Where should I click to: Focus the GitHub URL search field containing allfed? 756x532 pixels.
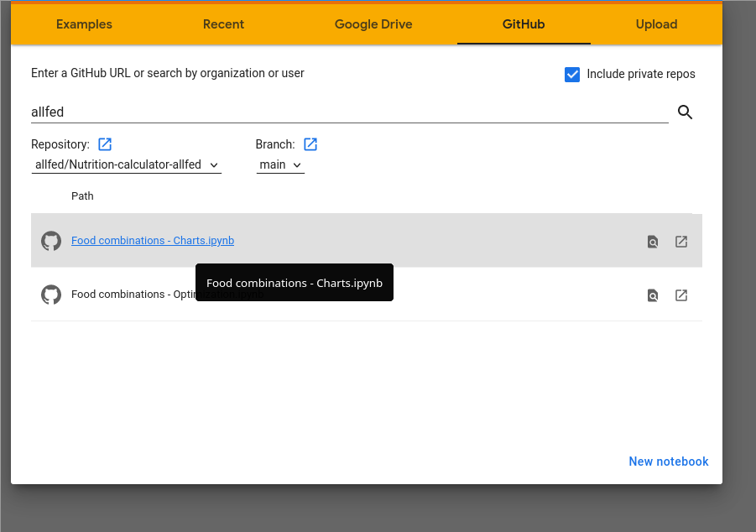pos(350,112)
